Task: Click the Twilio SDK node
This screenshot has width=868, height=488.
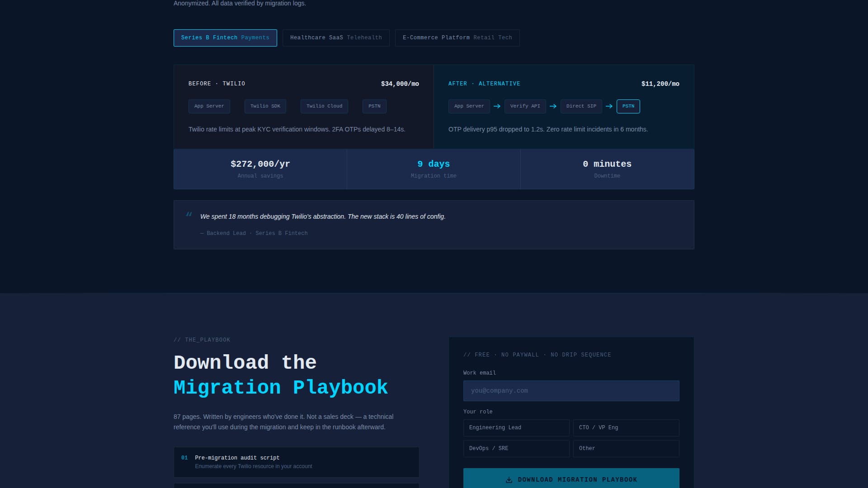Action: tap(265, 106)
